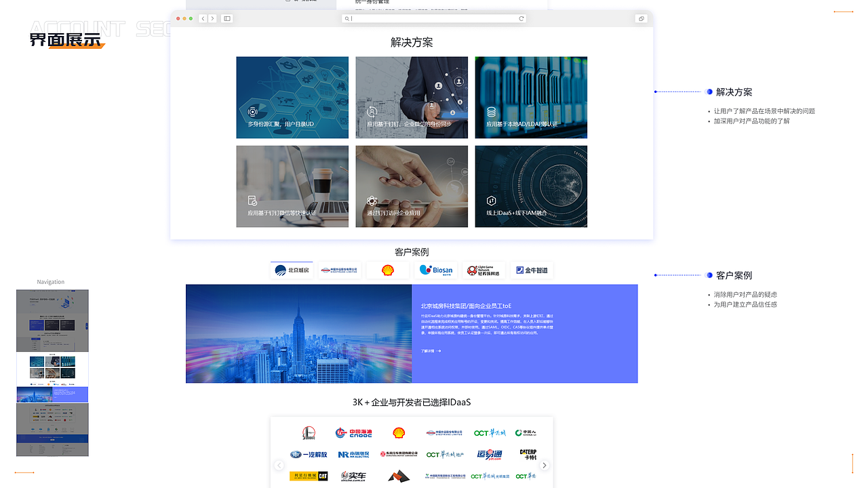
Task: Select the Biosan customer case tab
Action: click(x=436, y=270)
